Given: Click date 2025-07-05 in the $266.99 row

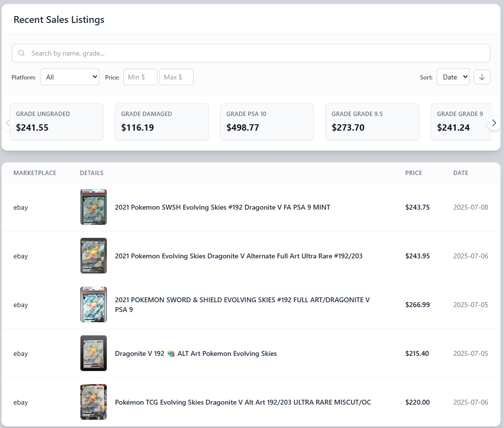Looking at the screenshot, I should [x=470, y=305].
